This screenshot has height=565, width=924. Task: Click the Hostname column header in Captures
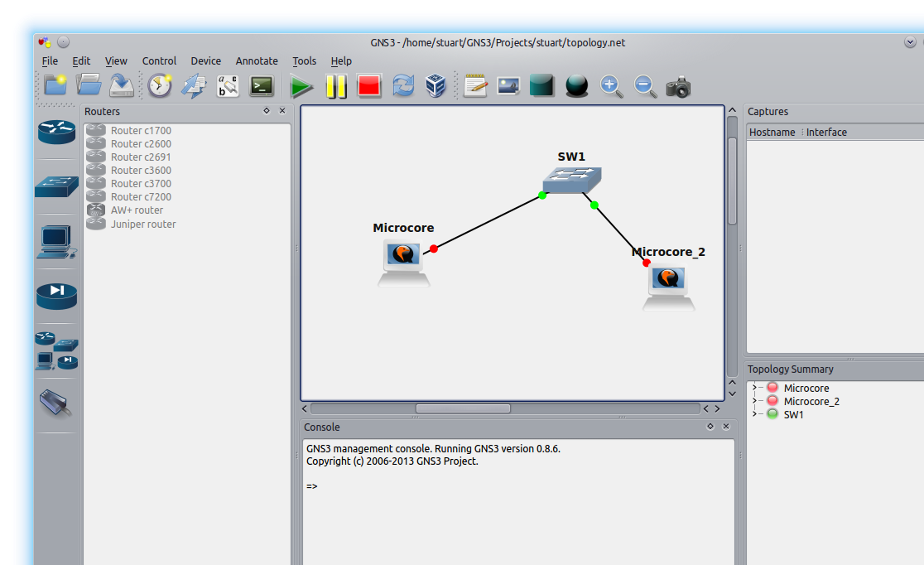click(x=772, y=132)
